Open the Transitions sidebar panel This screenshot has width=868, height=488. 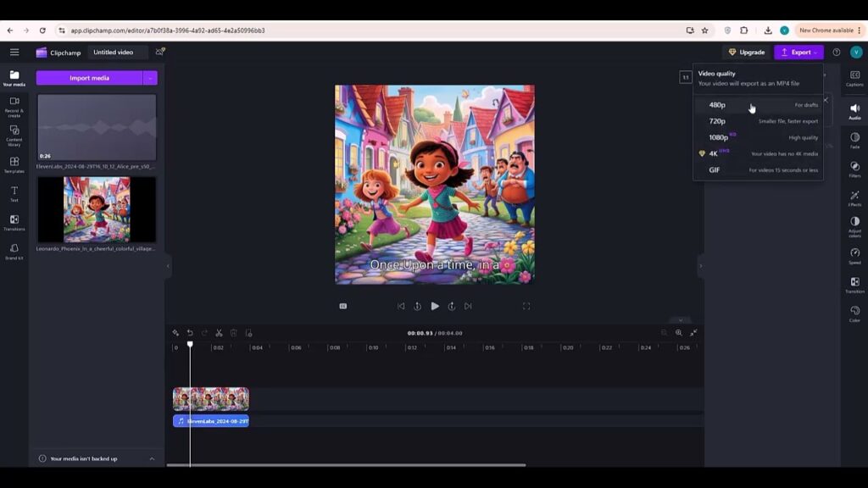[14, 223]
